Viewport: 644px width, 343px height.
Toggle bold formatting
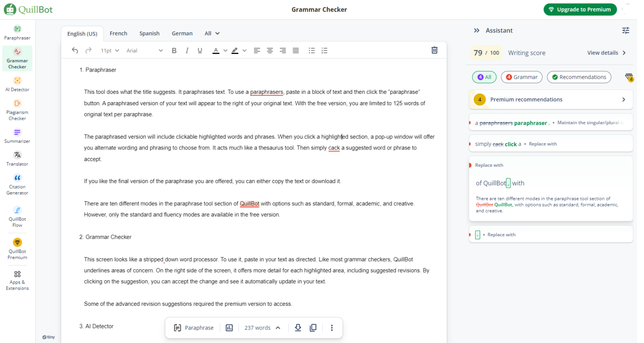(x=174, y=51)
